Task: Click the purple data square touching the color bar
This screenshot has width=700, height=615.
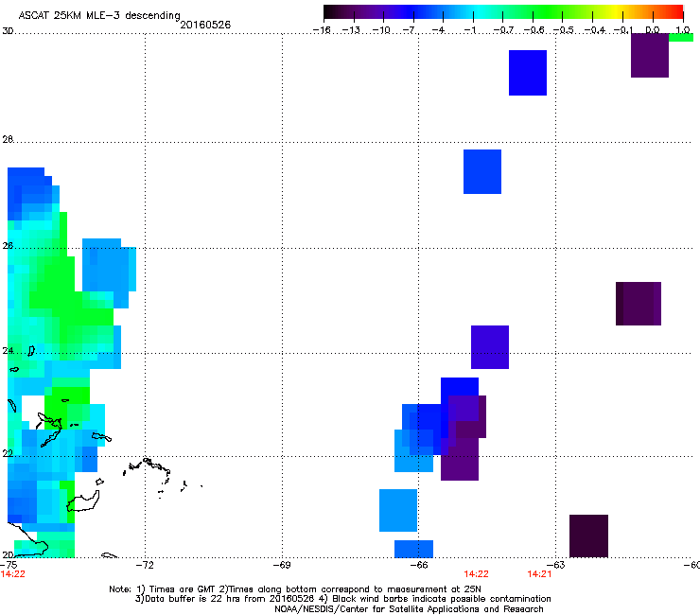Action: pyautogui.click(x=650, y=56)
